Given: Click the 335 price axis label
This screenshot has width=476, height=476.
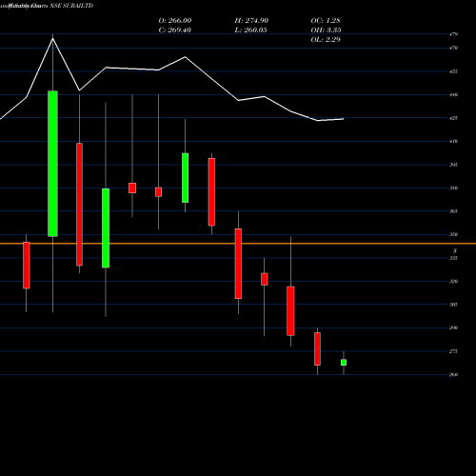Looking at the screenshot, I should tap(453, 258).
